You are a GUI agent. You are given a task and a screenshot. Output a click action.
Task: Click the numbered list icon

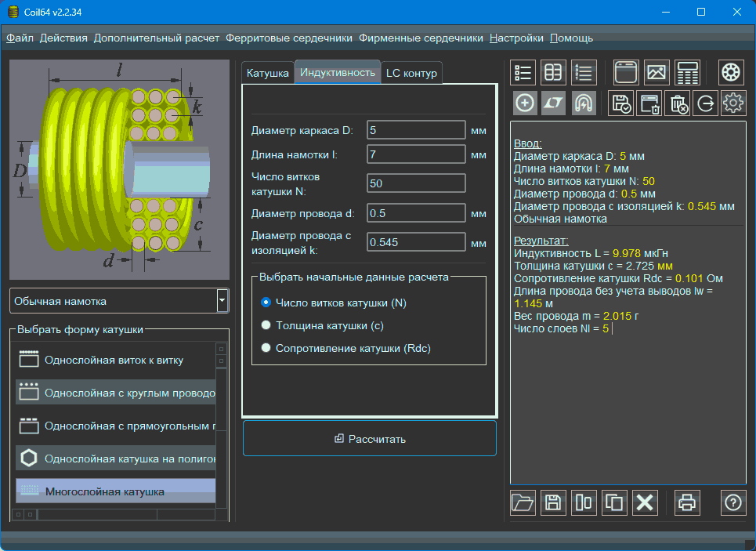[584, 73]
